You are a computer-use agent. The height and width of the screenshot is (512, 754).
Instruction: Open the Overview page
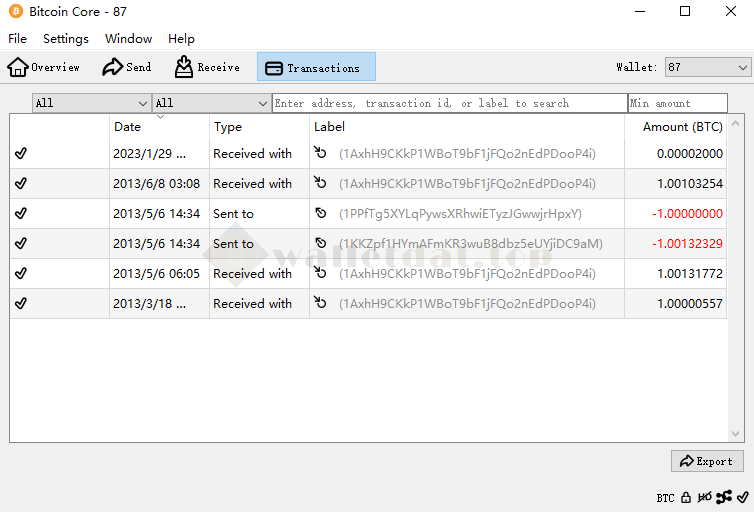click(x=44, y=67)
